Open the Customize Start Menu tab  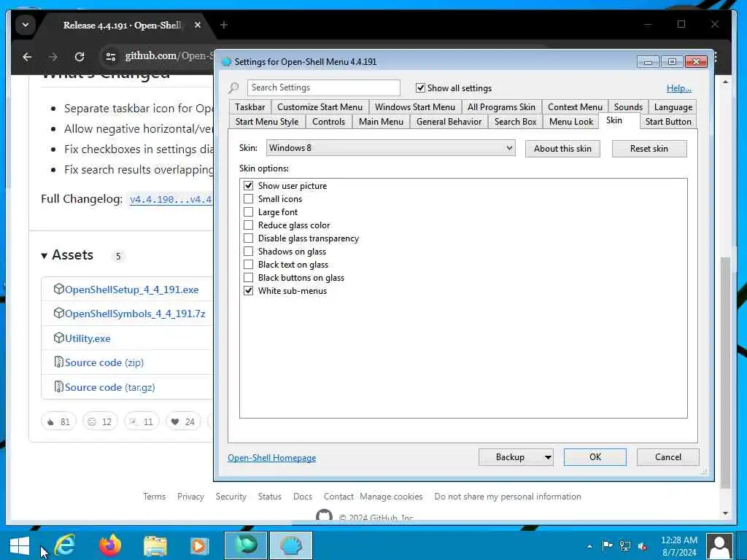tap(320, 106)
